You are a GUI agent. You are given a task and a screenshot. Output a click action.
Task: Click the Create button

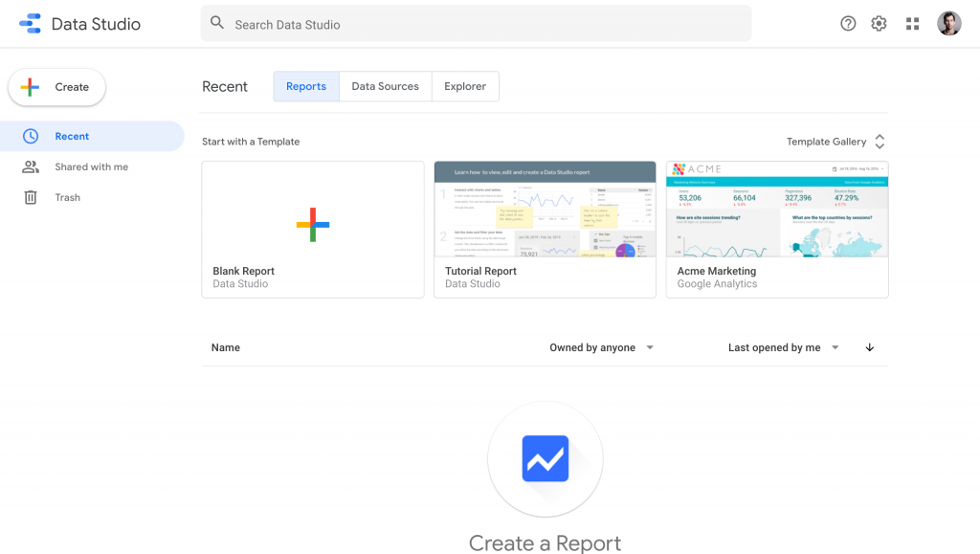(x=56, y=87)
